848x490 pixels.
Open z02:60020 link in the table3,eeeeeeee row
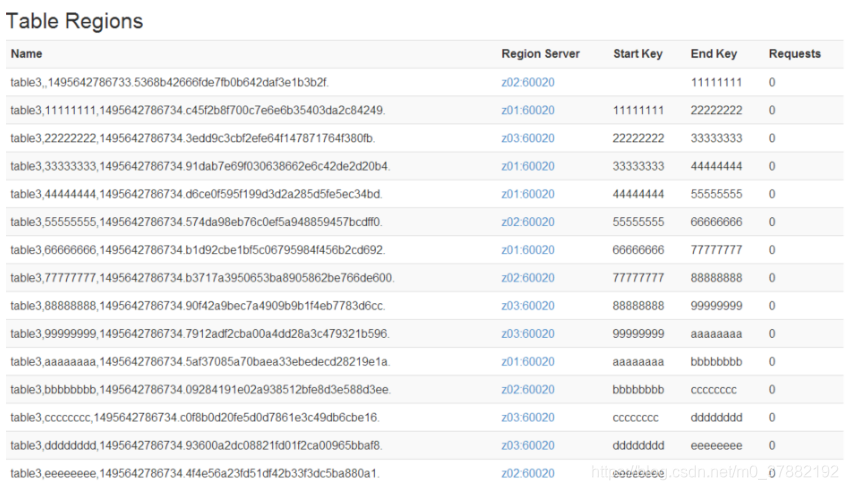(x=528, y=474)
